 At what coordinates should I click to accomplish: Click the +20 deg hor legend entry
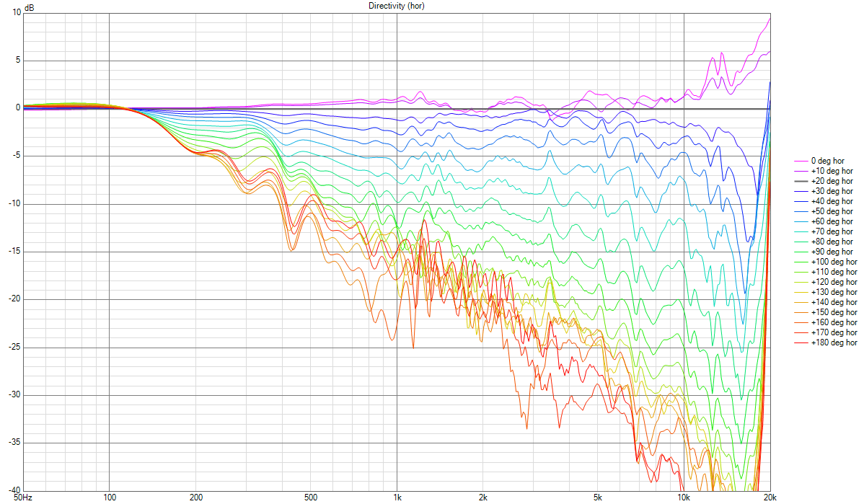pos(823,181)
